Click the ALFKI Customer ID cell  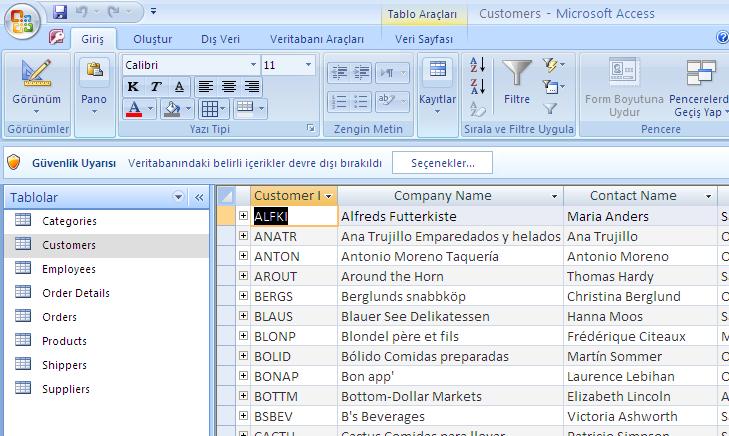click(294, 216)
